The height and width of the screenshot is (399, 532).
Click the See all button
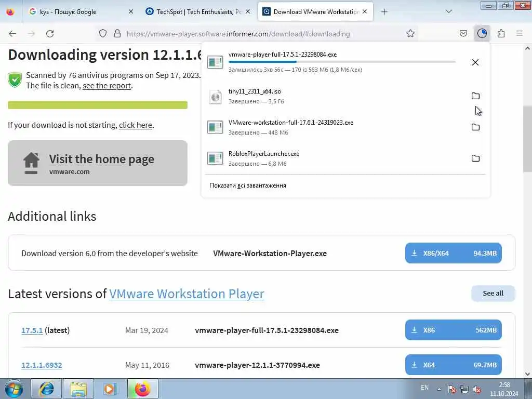(493, 294)
